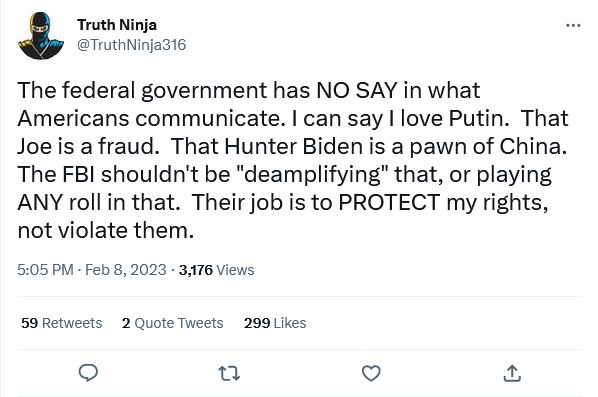Open the share upload icon
This screenshot has width=598, height=397.
(512, 373)
